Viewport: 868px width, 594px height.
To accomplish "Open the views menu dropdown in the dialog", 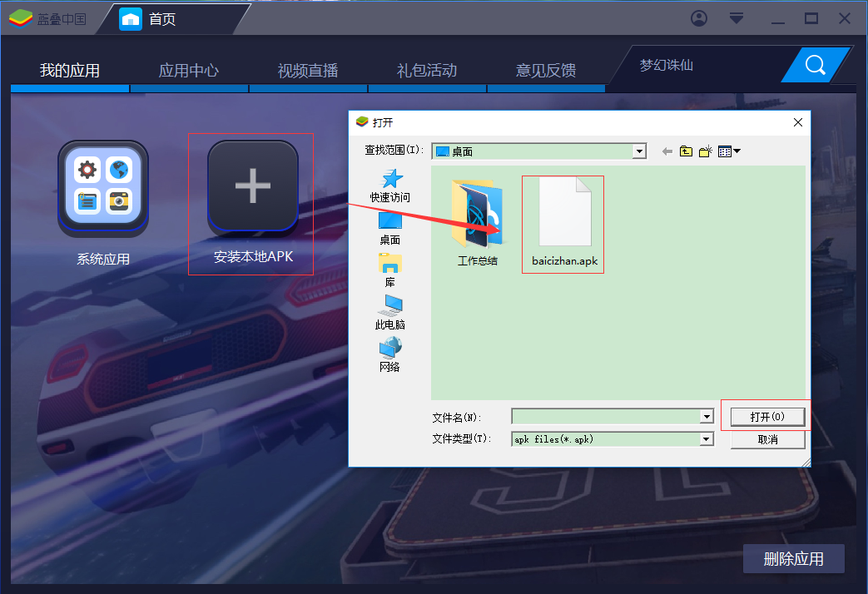I will 726,151.
